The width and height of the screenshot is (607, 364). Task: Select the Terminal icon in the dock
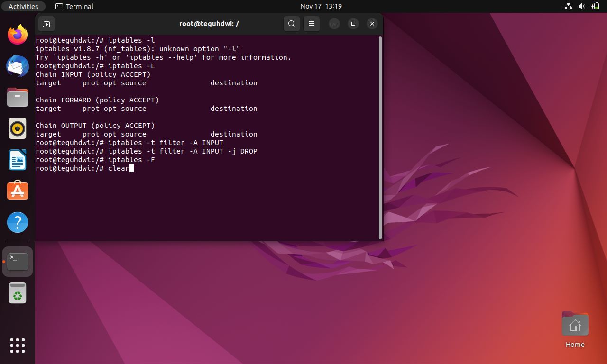pos(18,262)
